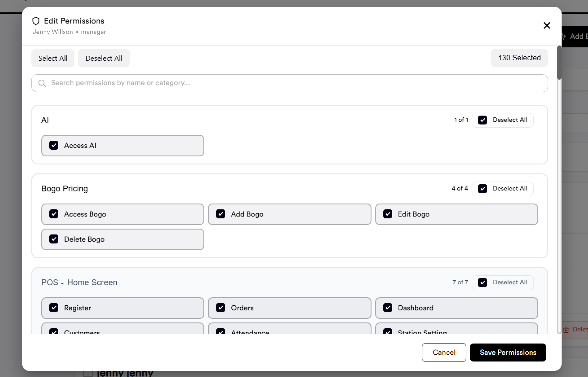Deselect all in the AI section
588x377 pixels.
pyautogui.click(x=502, y=120)
